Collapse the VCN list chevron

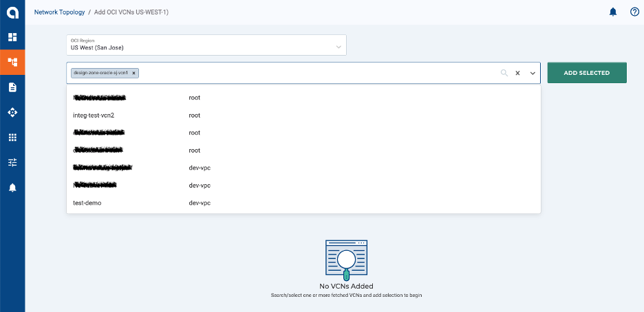click(533, 73)
